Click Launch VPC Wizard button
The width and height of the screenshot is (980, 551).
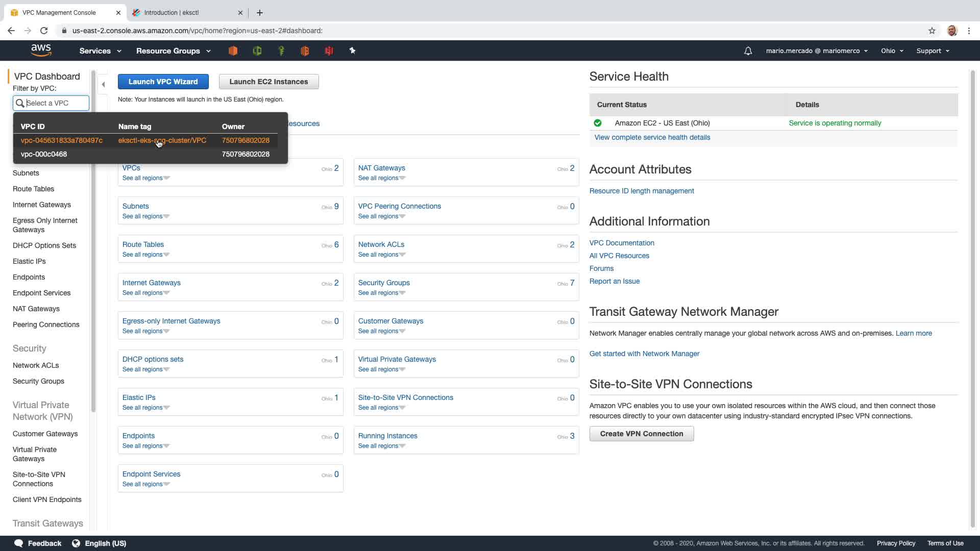pyautogui.click(x=163, y=82)
